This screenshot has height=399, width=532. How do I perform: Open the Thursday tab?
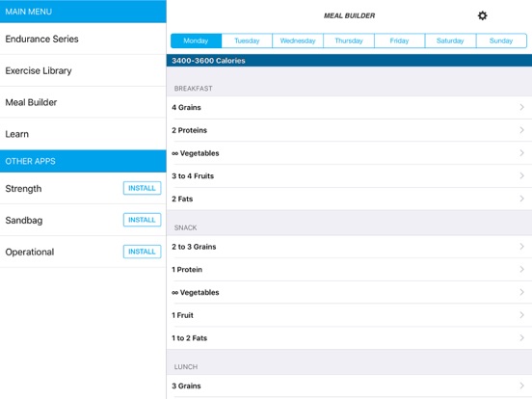[x=349, y=40]
